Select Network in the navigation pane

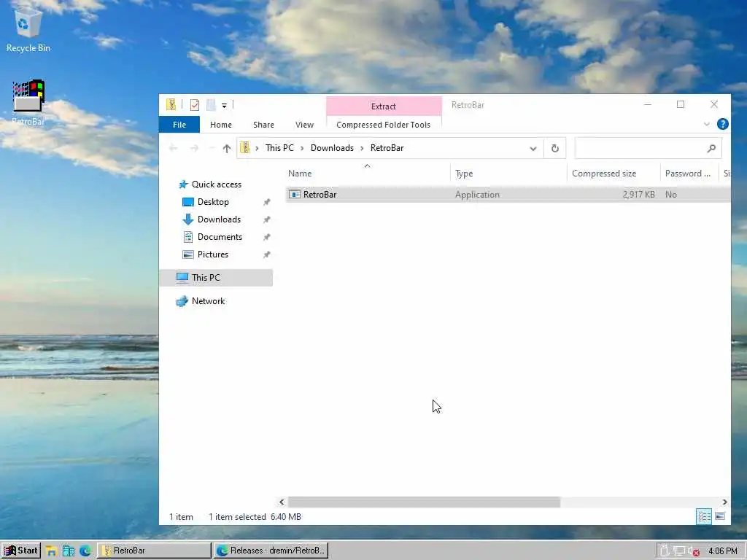208,301
